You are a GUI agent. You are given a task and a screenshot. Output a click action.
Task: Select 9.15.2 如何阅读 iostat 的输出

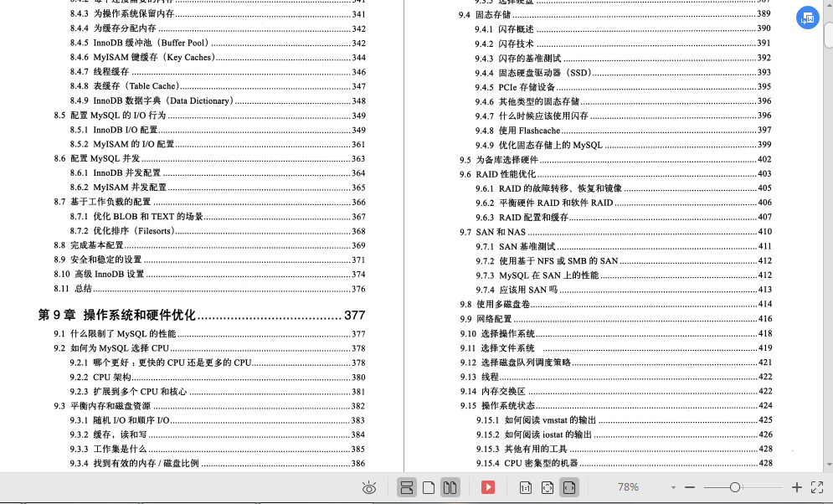point(623,435)
